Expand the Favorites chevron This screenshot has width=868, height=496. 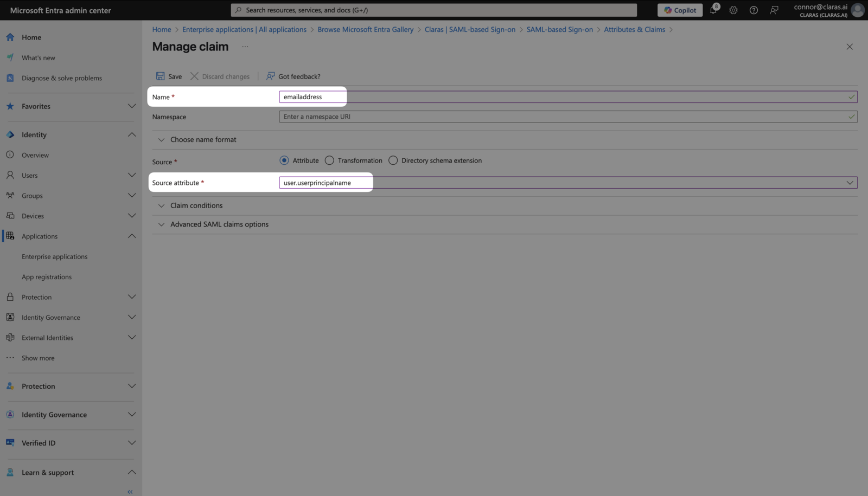tap(132, 106)
